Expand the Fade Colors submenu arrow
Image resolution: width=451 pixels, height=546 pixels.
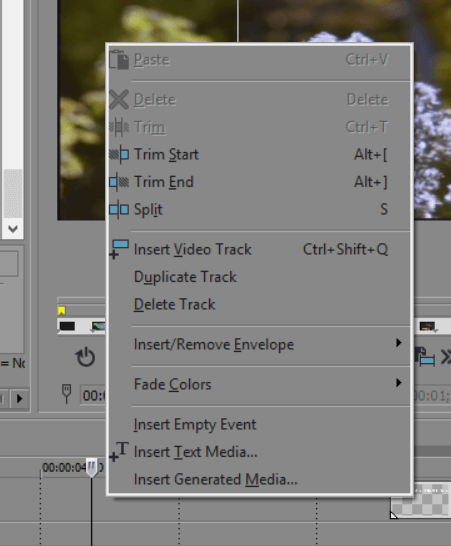pos(399,383)
